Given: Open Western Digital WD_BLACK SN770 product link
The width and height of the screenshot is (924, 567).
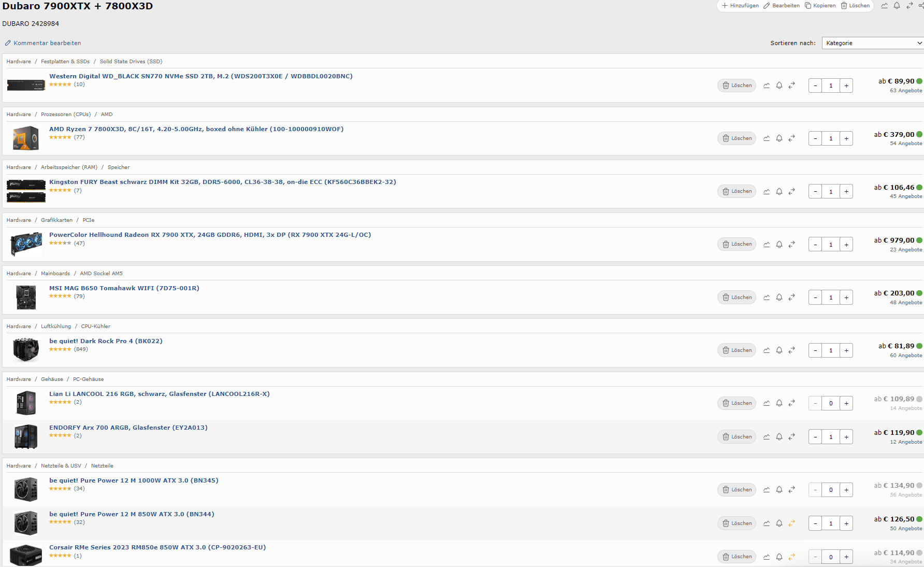Looking at the screenshot, I should (201, 76).
